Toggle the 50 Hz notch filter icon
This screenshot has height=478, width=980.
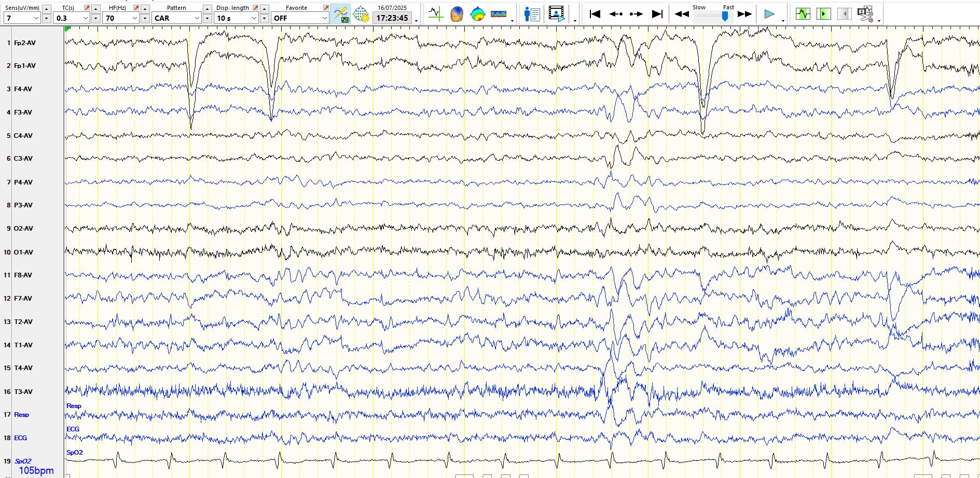tap(340, 14)
